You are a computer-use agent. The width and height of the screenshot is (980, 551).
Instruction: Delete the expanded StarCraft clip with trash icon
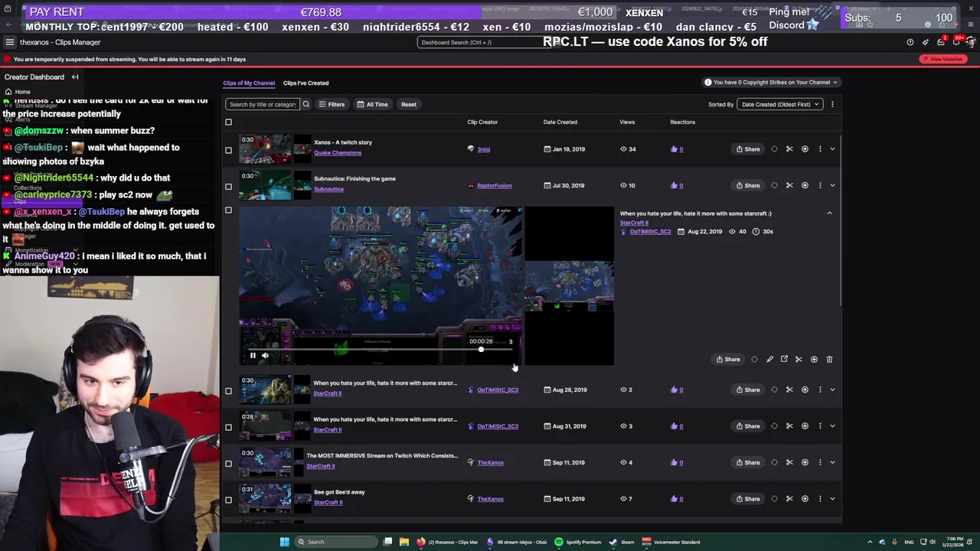point(829,359)
